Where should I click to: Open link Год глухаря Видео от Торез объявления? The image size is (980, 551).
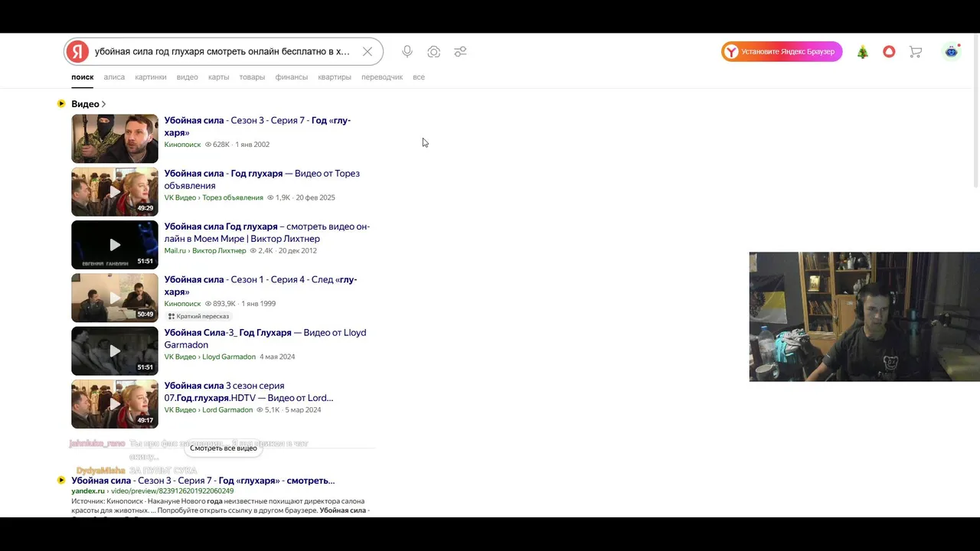[x=262, y=179]
